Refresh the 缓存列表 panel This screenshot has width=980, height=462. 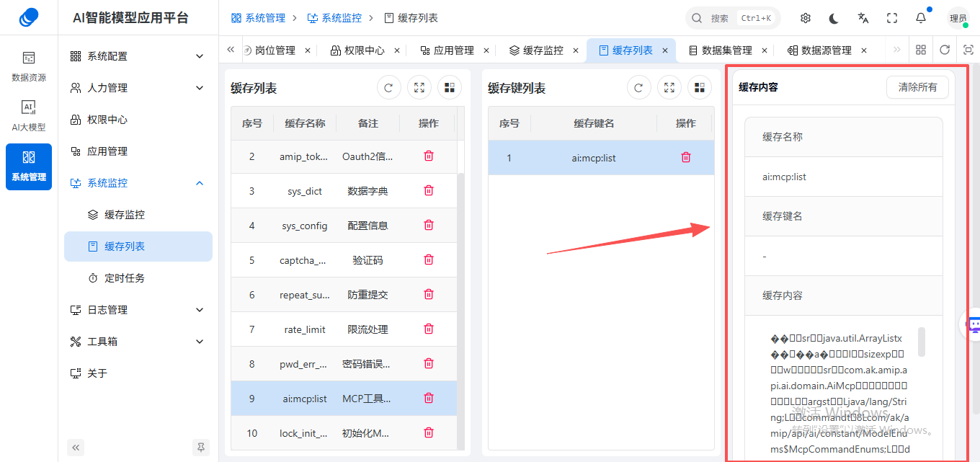coord(389,88)
